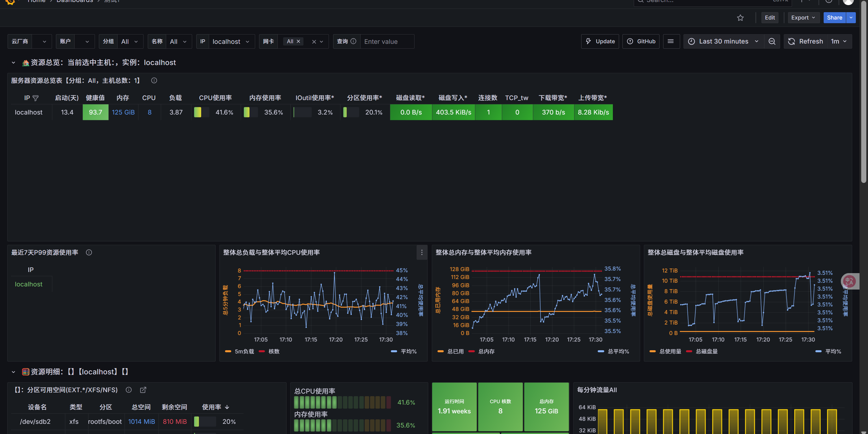Collapse the 资源总览 row section

14,63
